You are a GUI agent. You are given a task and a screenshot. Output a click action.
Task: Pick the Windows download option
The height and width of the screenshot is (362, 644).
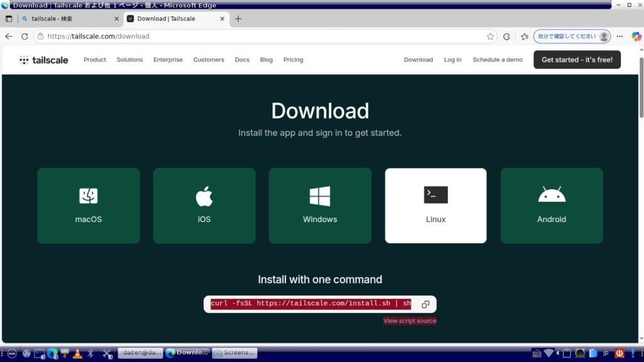[x=319, y=206]
